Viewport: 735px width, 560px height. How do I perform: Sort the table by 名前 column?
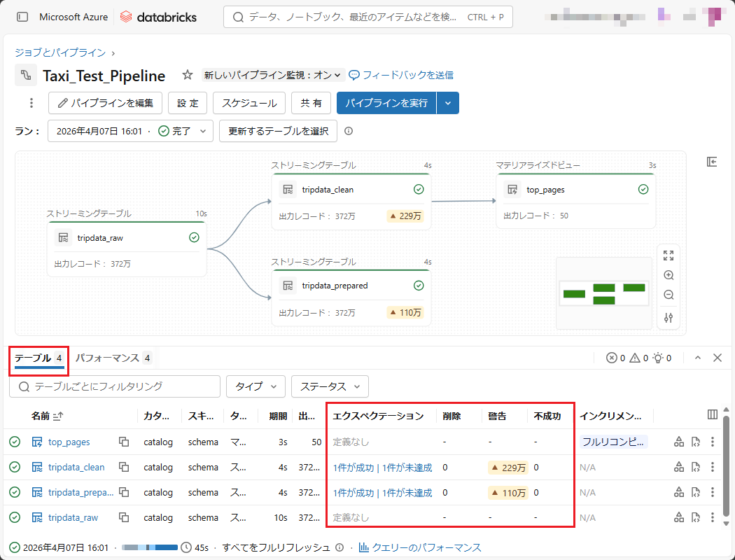[x=57, y=416]
